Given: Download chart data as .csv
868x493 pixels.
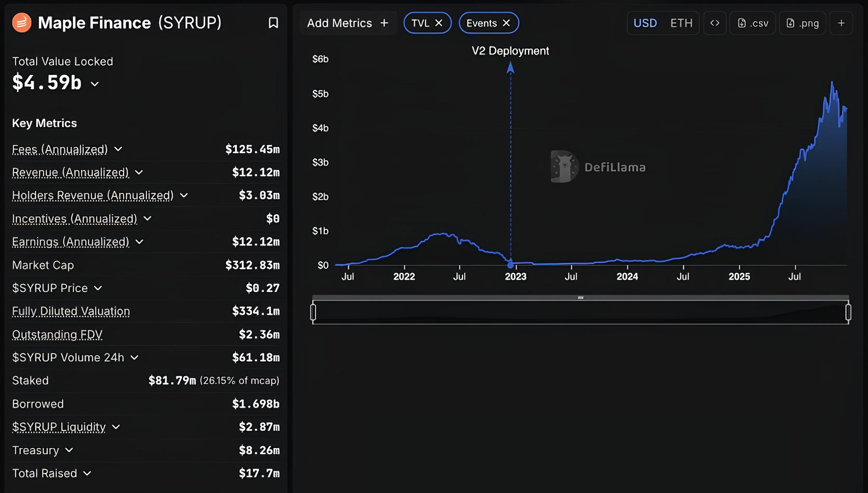Looking at the screenshot, I should pos(753,23).
